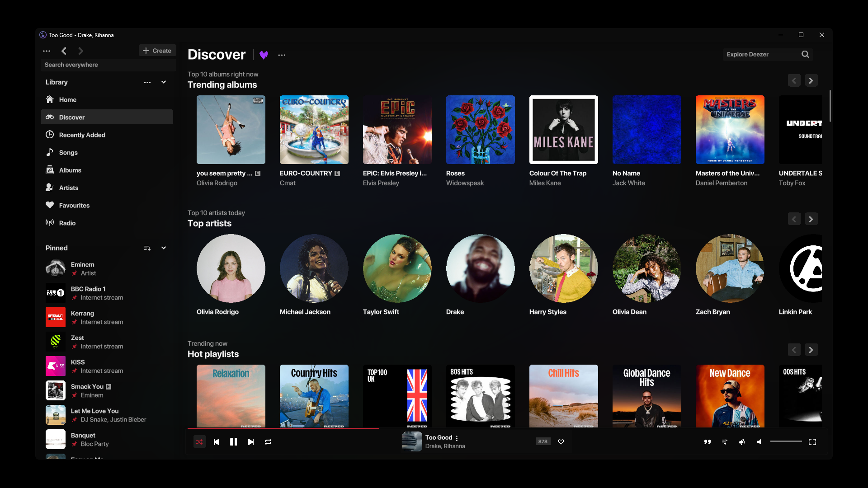Image resolution: width=868 pixels, height=488 pixels.
Task: Play pinned Zest internet stream
Action: (107, 342)
